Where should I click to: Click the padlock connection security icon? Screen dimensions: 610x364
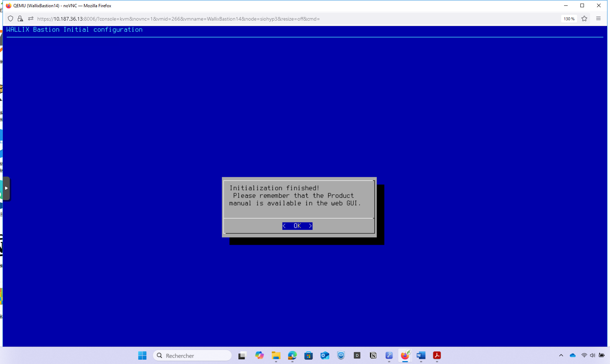tap(20, 19)
